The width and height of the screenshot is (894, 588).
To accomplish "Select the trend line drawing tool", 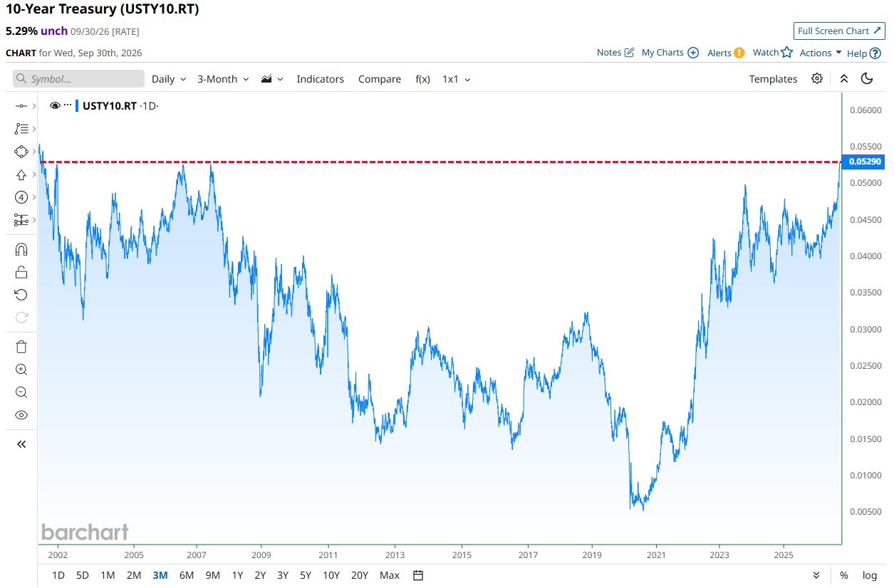I will tap(21, 106).
